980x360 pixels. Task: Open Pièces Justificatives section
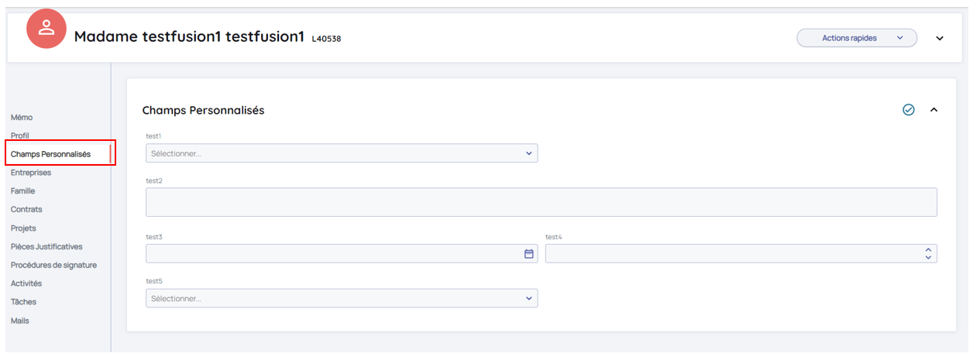click(46, 246)
